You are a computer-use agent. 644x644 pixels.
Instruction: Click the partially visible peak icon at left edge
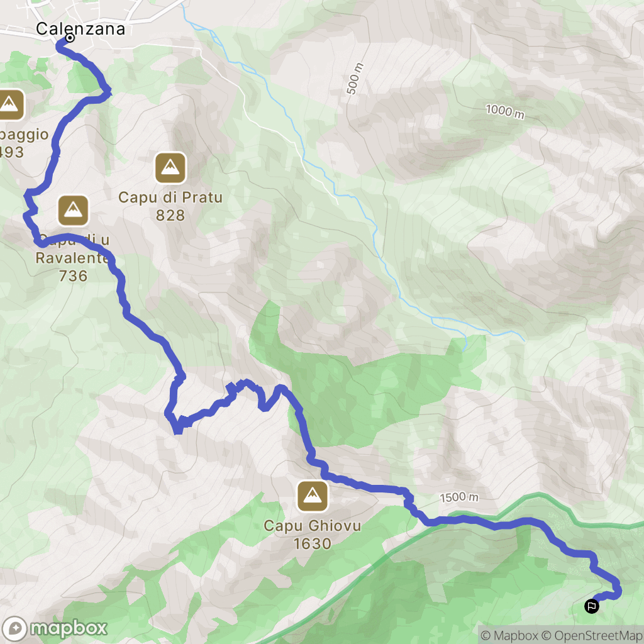tap(10, 105)
